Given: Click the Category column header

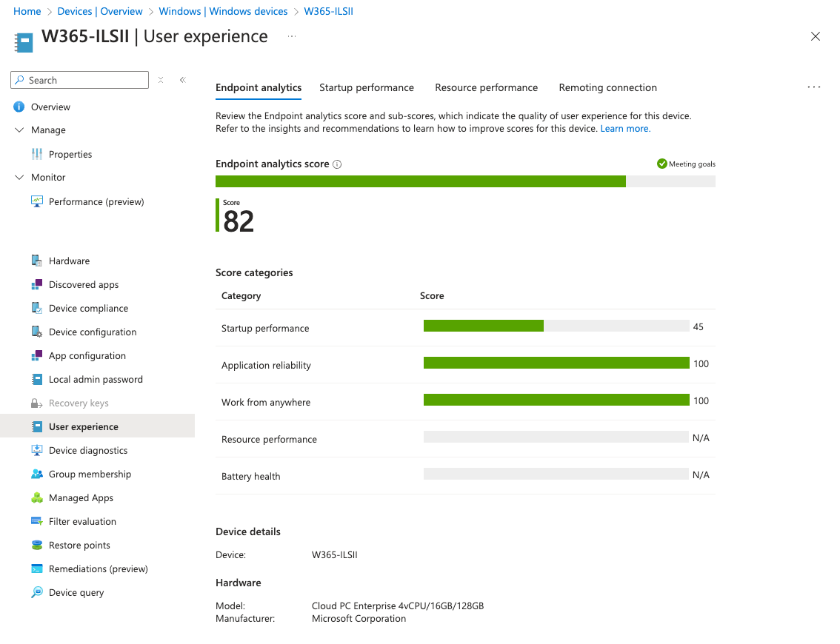Looking at the screenshot, I should 241,295.
